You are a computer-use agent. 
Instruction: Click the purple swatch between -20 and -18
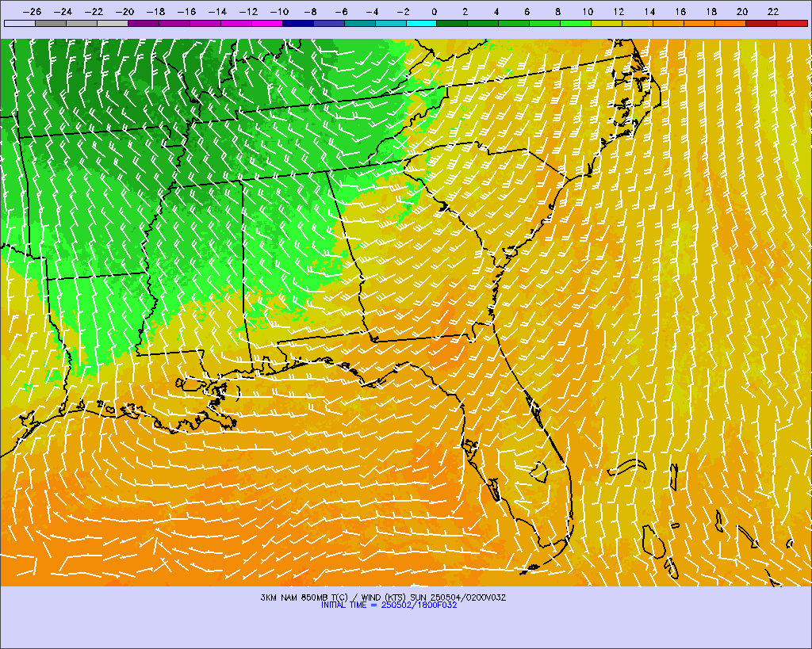coord(144,23)
